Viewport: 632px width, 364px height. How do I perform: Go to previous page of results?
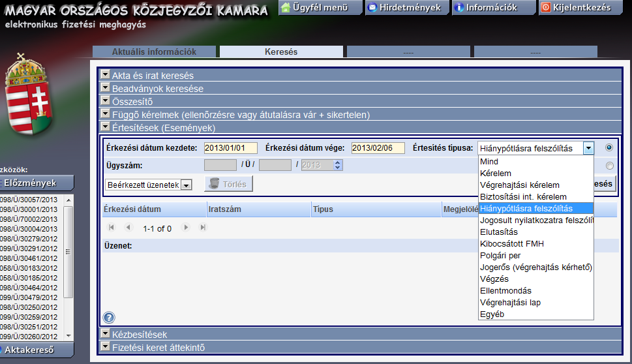tap(128, 228)
